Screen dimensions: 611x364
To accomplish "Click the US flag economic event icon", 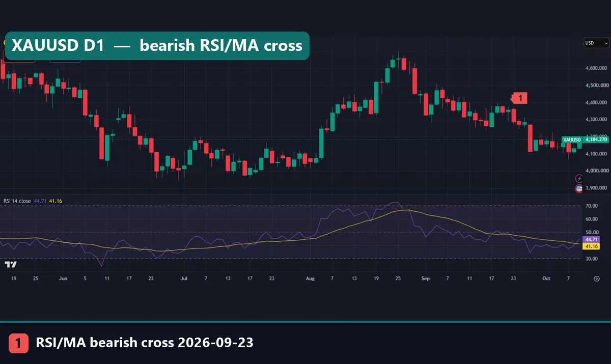I will tap(579, 188).
